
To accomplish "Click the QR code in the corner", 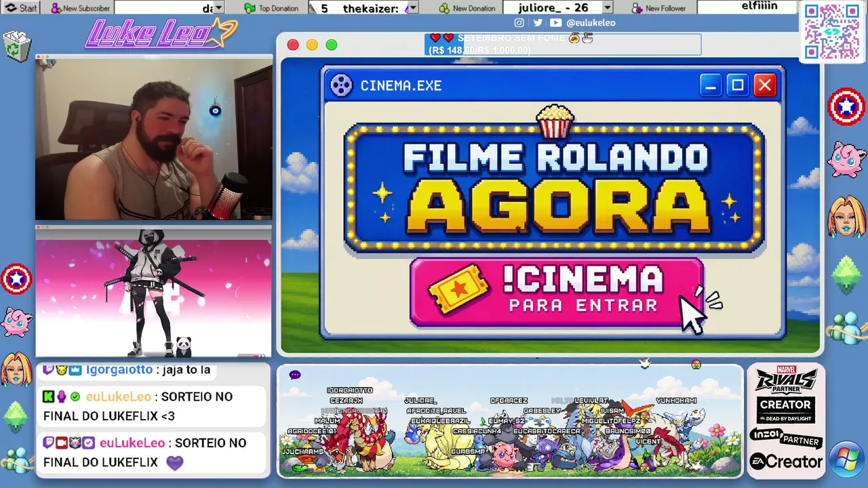I will (x=832, y=31).
